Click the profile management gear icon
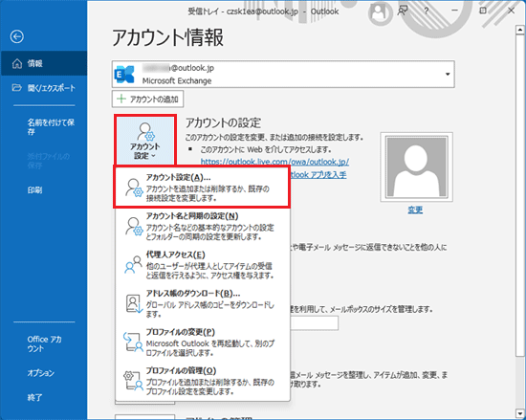 pyautogui.click(x=134, y=381)
